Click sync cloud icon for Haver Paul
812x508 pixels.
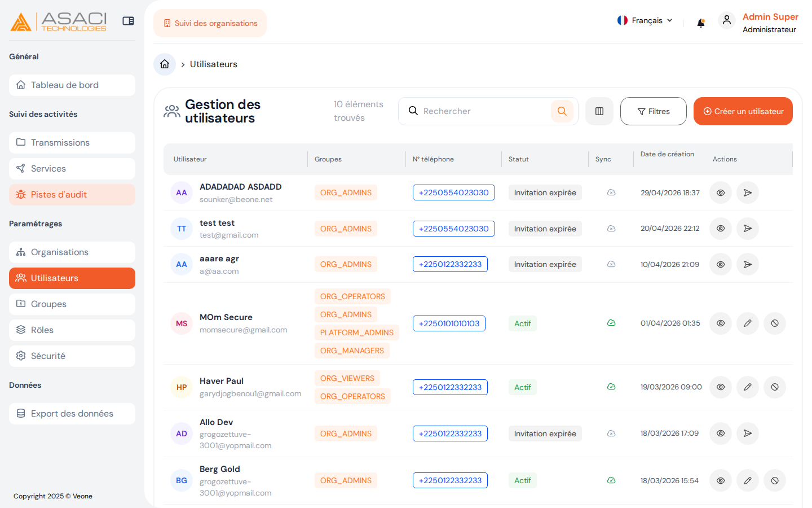pyautogui.click(x=611, y=387)
